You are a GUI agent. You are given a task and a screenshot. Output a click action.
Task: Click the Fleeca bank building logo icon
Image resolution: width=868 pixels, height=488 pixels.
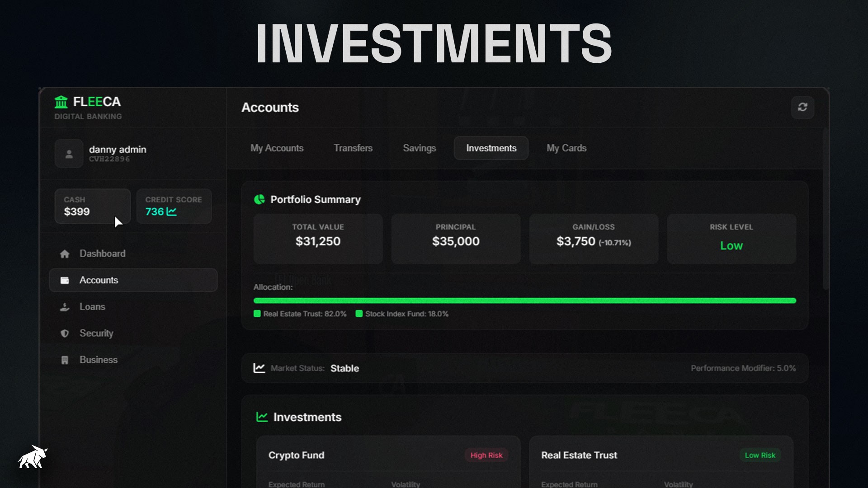[61, 102]
